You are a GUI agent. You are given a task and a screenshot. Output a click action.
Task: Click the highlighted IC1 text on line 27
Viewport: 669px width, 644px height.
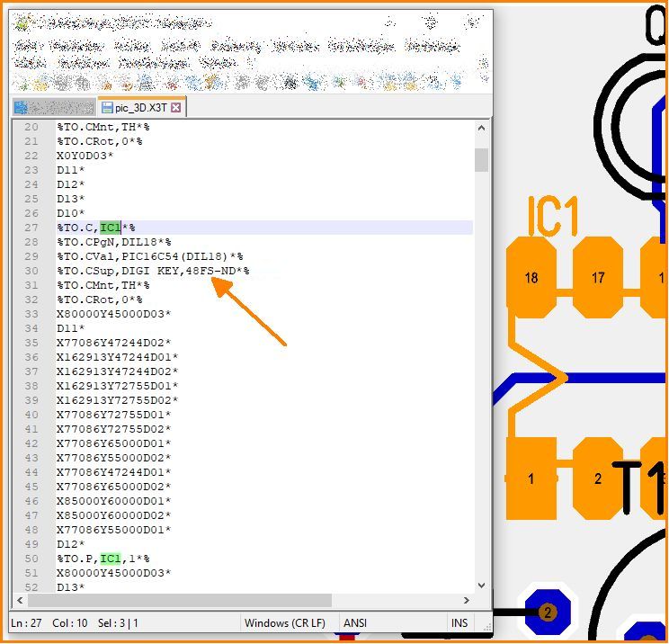point(110,228)
